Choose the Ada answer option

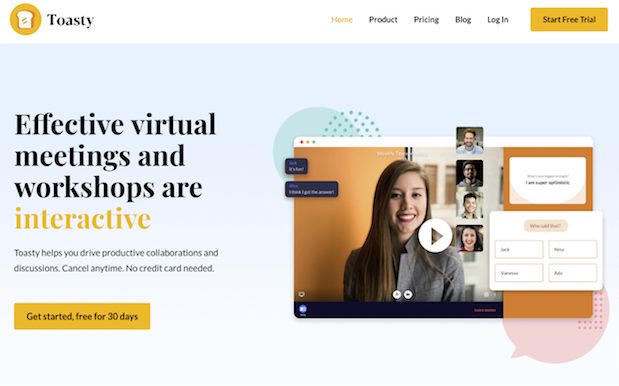[x=573, y=273]
